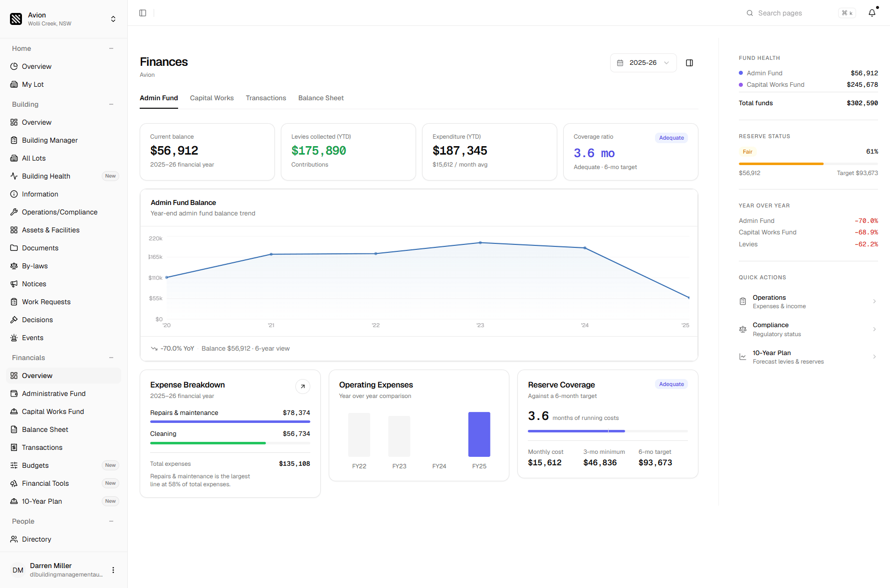Image resolution: width=890 pixels, height=588 pixels.
Task: Click the Avion logo icon
Action: (16, 19)
